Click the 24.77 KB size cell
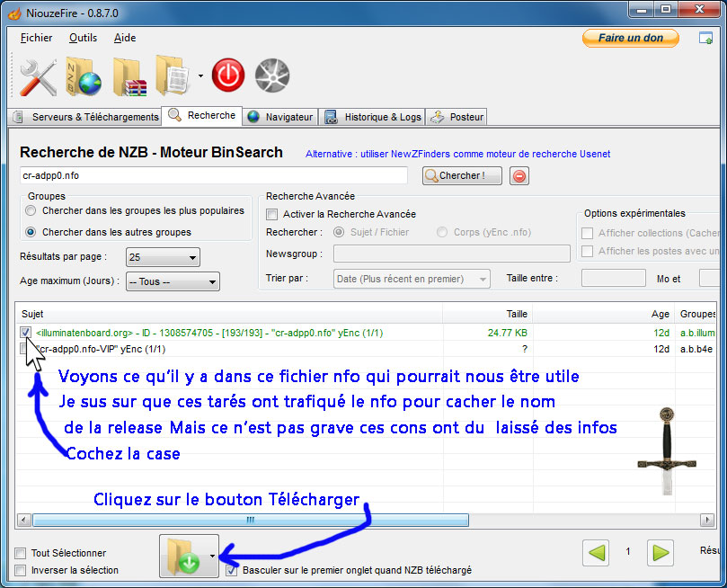Viewport: 727px width, 588px height. (x=507, y=333)
